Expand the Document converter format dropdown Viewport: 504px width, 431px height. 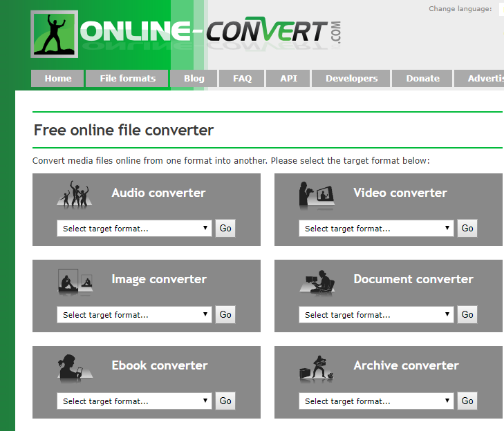click(x=376, y=315)
